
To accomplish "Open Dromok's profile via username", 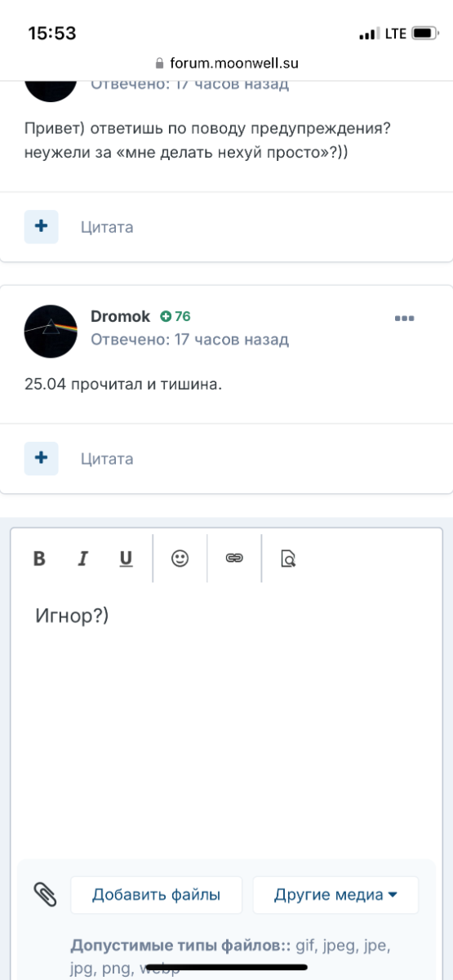I will (120, 316).
